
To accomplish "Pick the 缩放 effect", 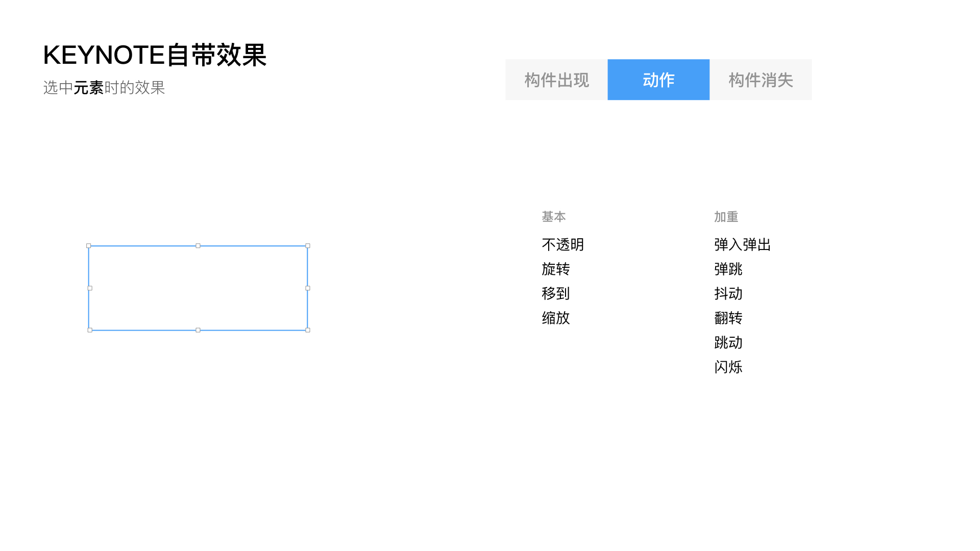I will pos(555,318).
